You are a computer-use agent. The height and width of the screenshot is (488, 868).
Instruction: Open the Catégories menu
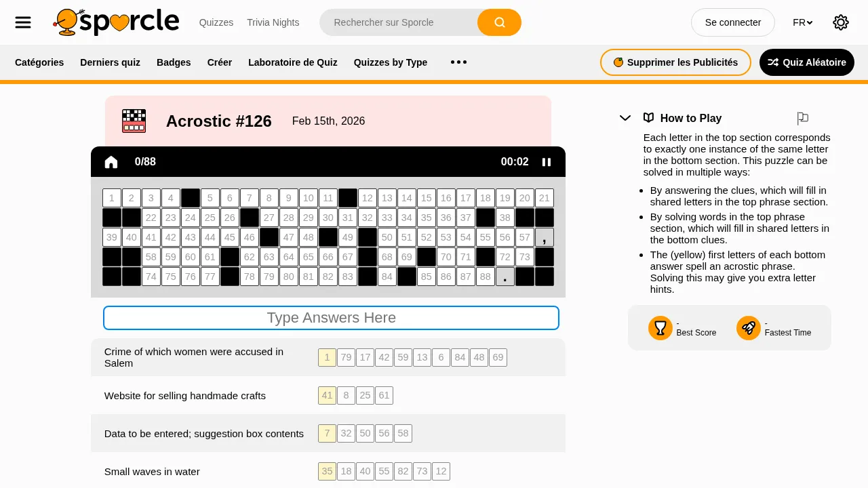[x=39, y=62]
